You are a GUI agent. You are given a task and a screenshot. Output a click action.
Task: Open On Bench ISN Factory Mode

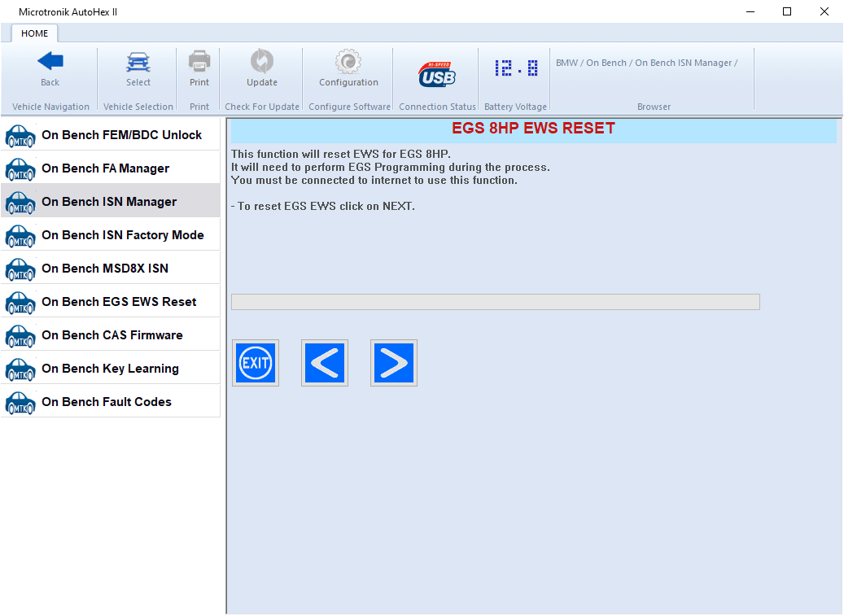tap(111, 234)
